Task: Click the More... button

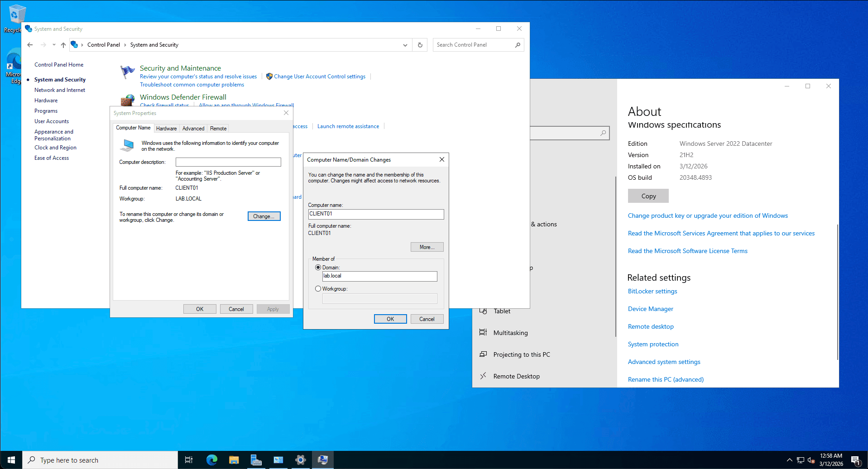Action: tap(427, 247)
